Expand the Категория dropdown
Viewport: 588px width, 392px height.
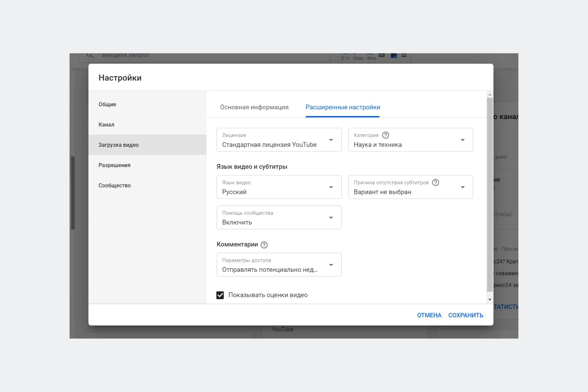point(411,140)
